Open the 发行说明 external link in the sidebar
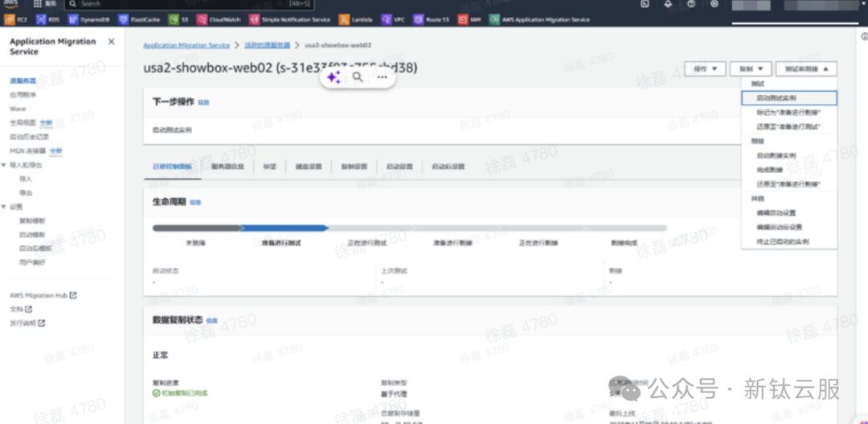Image resolution: width=868 pixels, height=424 pixels. tap(27, 323)
